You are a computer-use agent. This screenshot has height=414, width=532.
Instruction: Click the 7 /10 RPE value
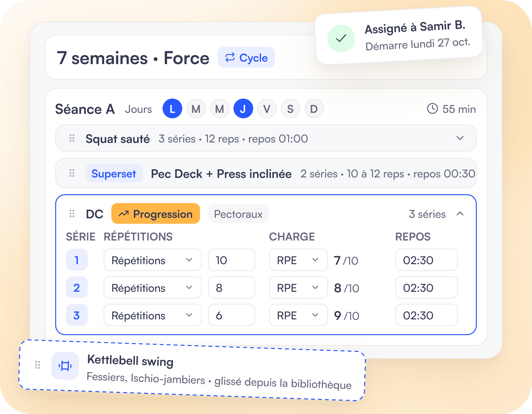(x=346, y=260)
